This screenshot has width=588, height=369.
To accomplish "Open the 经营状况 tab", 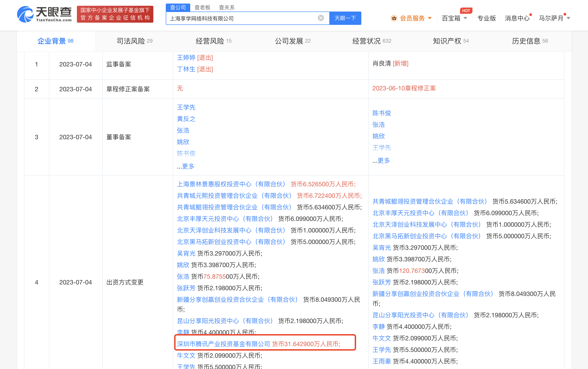I will [x=372, y=41].
